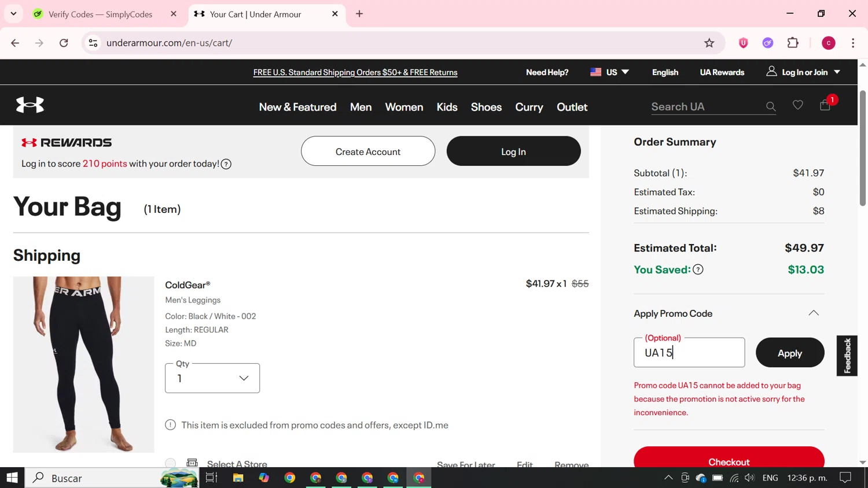Proceed with the Checkout button
Screen dimensions: 868x488
(729, 457)
